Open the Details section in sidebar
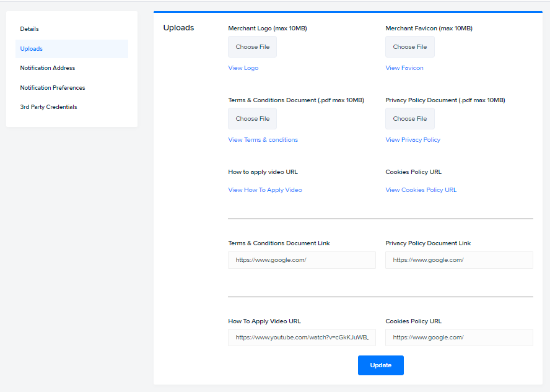Viewport: 550px width, 392px height. click(30, 29)
